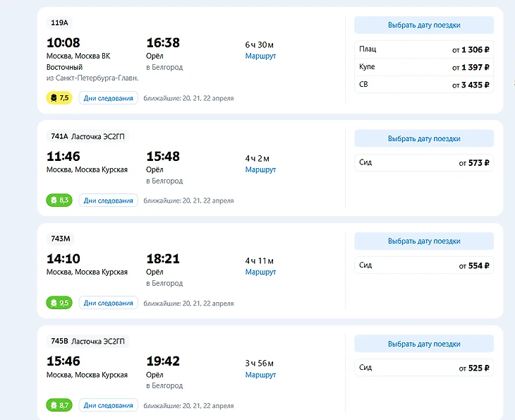The height and width of the screenshot is (420, 515).
Task: Pick the СВ fare from 3 435 ₽
Action: tap(424, 85)
